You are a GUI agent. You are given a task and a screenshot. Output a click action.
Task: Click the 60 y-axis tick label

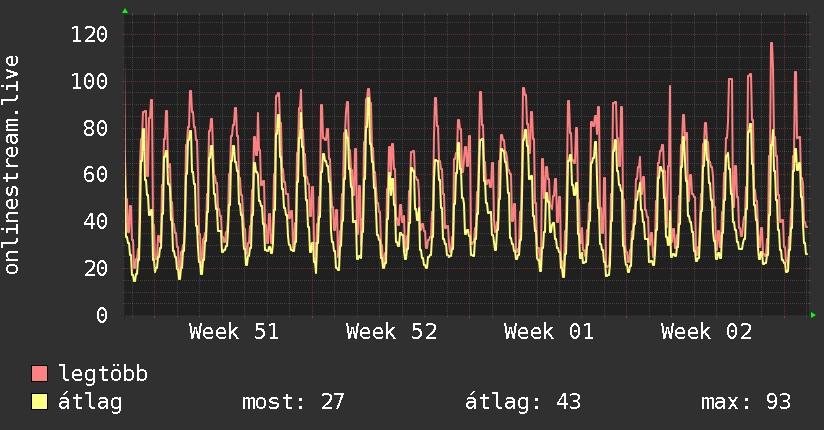coord(95,174)
